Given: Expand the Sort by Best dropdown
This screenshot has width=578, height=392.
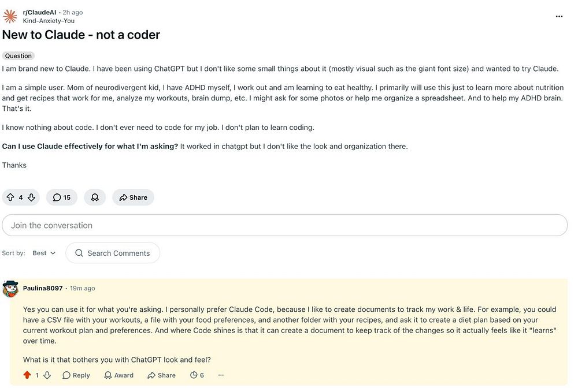Looking at the screenshot, I should tap(44, 253).
